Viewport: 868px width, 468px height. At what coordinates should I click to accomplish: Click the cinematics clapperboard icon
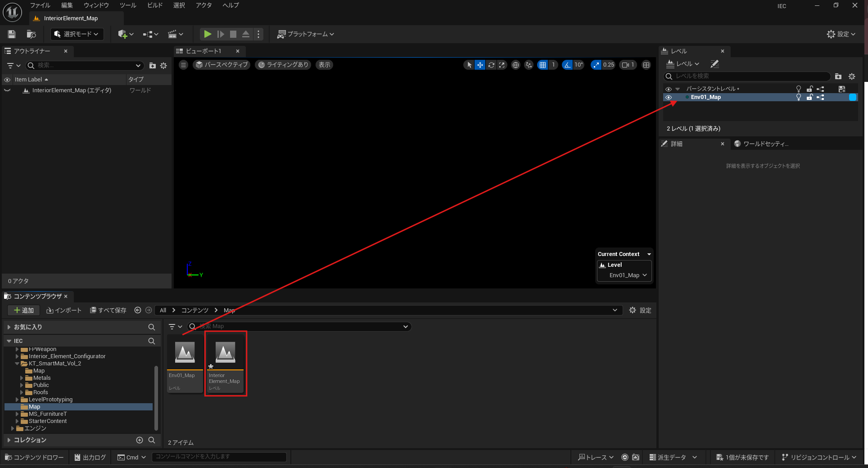click(175, 34)
